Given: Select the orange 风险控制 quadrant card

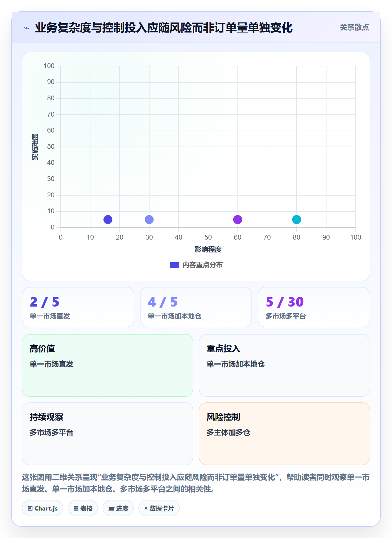Looking at the screenshot, I should click(284, 434).
